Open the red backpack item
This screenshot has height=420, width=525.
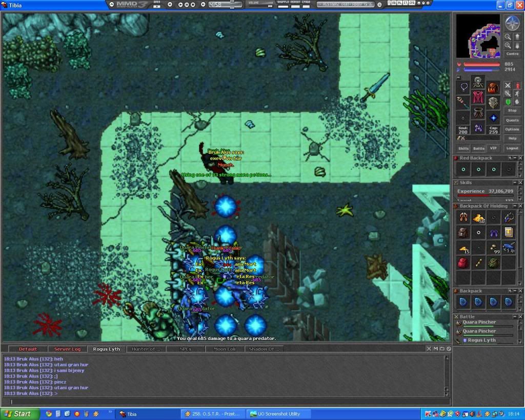tap(463, 263)
